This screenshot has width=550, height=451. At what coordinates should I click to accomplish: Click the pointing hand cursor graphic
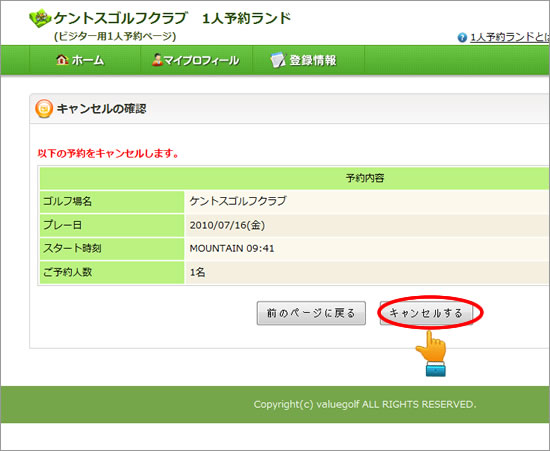coord(432,354)
